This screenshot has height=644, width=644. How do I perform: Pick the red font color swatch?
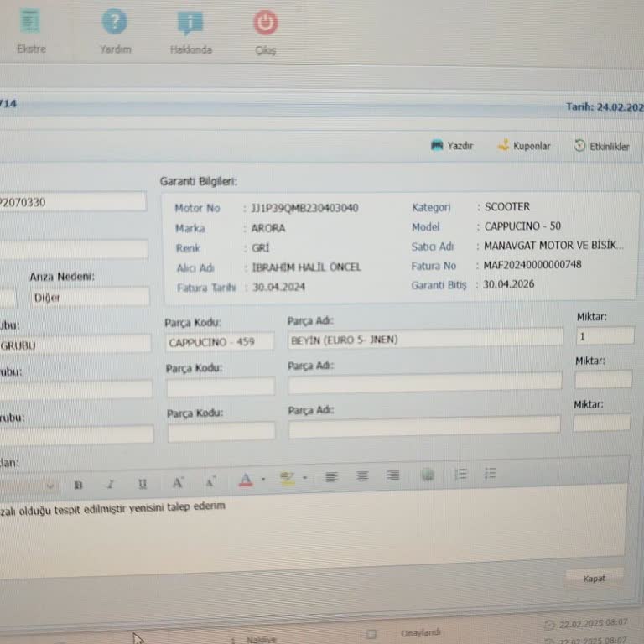click(246, 480)
